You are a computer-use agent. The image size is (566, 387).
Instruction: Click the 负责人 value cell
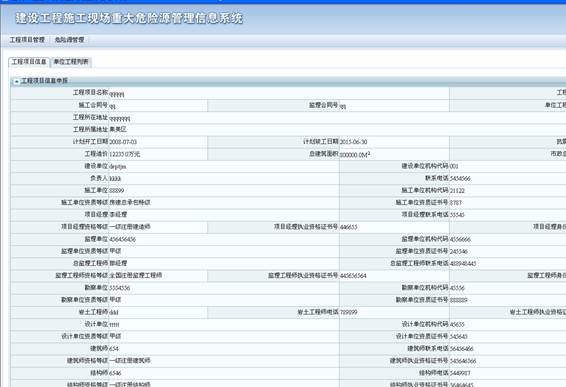pyautogui.click(x=115, y=179)
